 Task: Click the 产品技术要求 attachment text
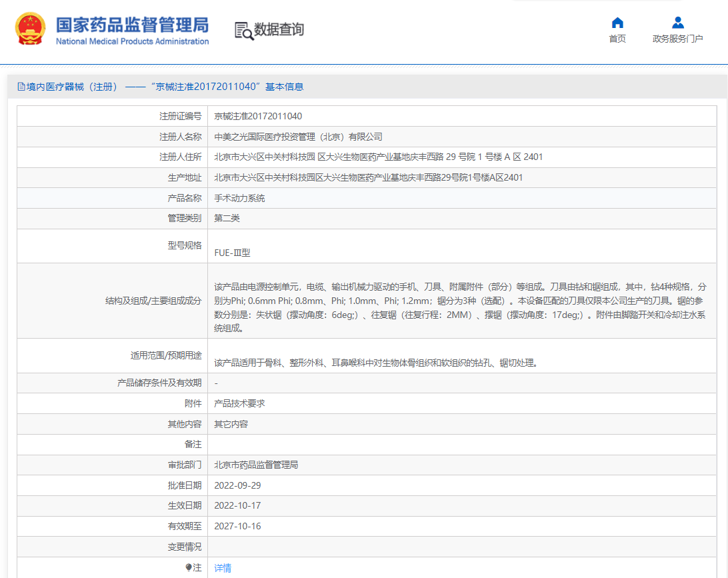tap(239, 403)
